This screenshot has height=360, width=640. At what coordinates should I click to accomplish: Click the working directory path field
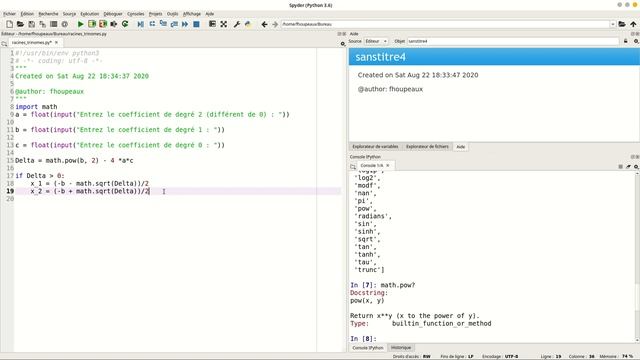point(445,24)
